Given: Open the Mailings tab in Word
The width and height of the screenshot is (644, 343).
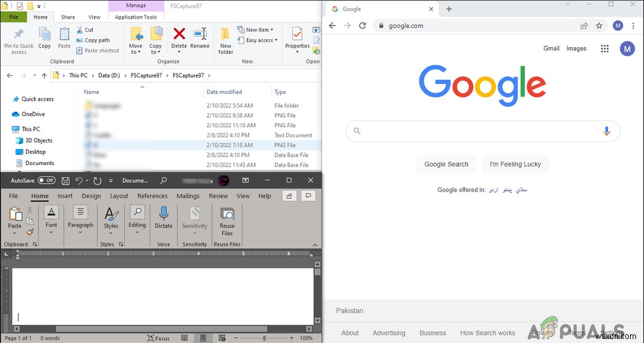Looking at the screenshot, I should [188, 196].
